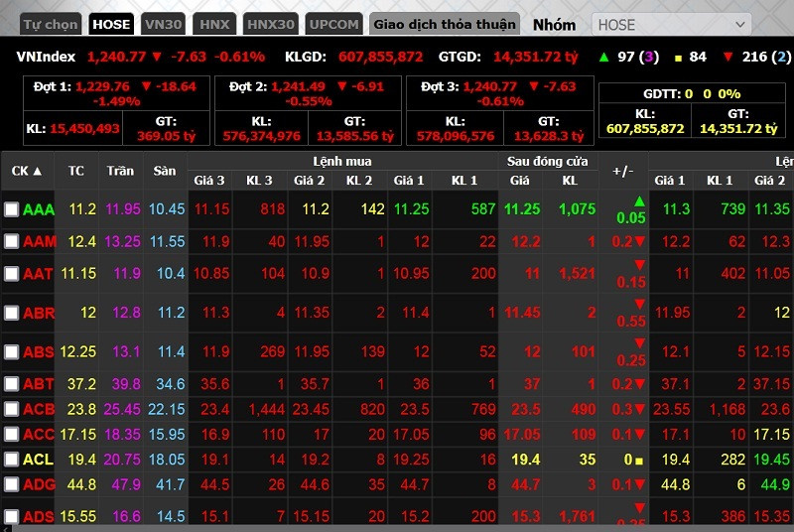Open the Giao dịch thỏa thuận tab

point(444,24)
